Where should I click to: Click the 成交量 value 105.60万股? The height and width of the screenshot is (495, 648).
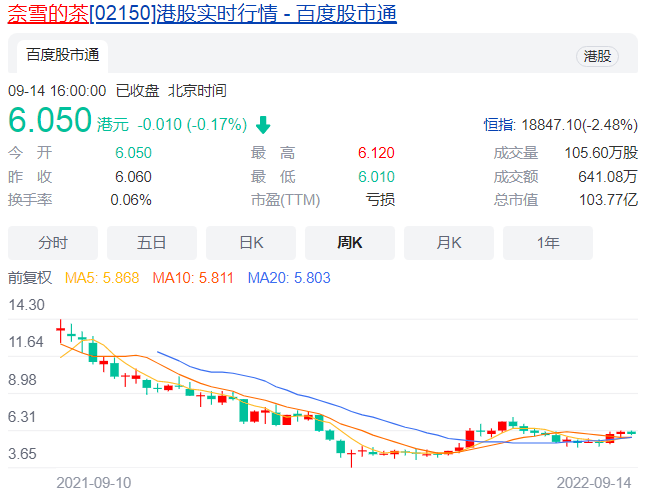pyautogui.click(x=601, y=153)
